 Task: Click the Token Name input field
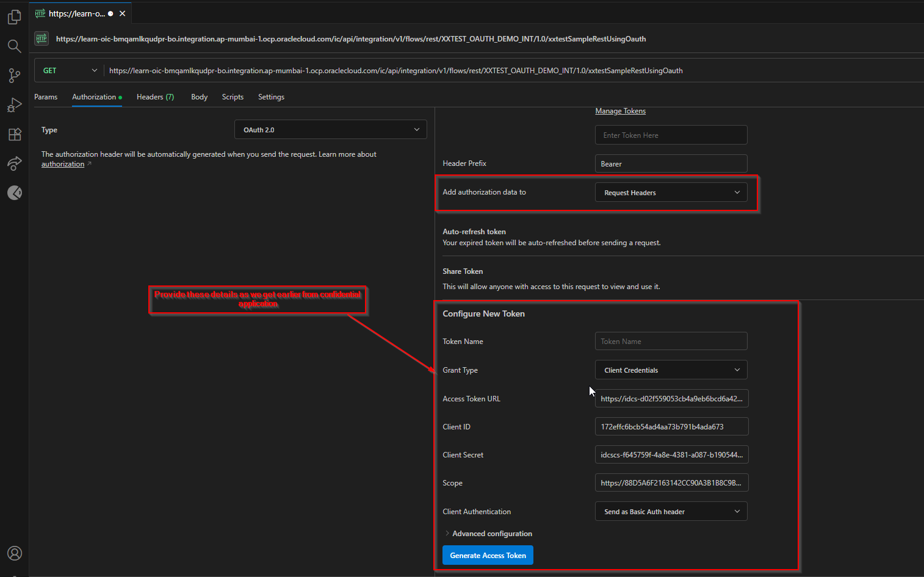tap(670, 341)
